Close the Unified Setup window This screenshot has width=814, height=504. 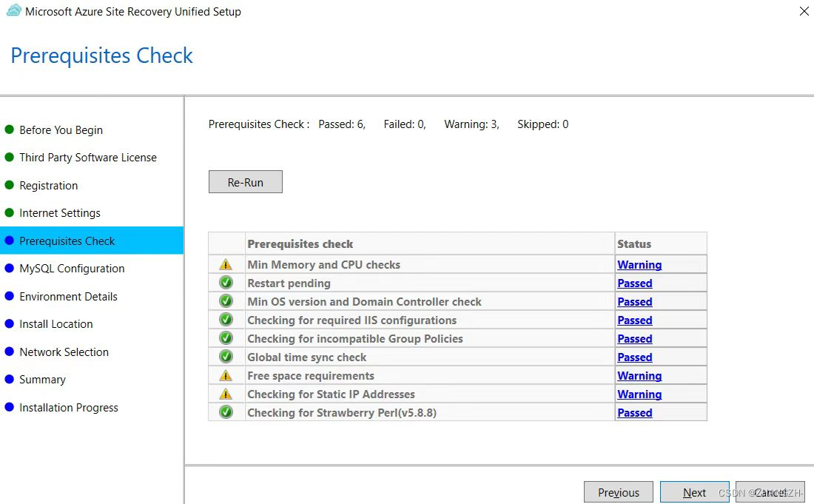click(804, 11)
